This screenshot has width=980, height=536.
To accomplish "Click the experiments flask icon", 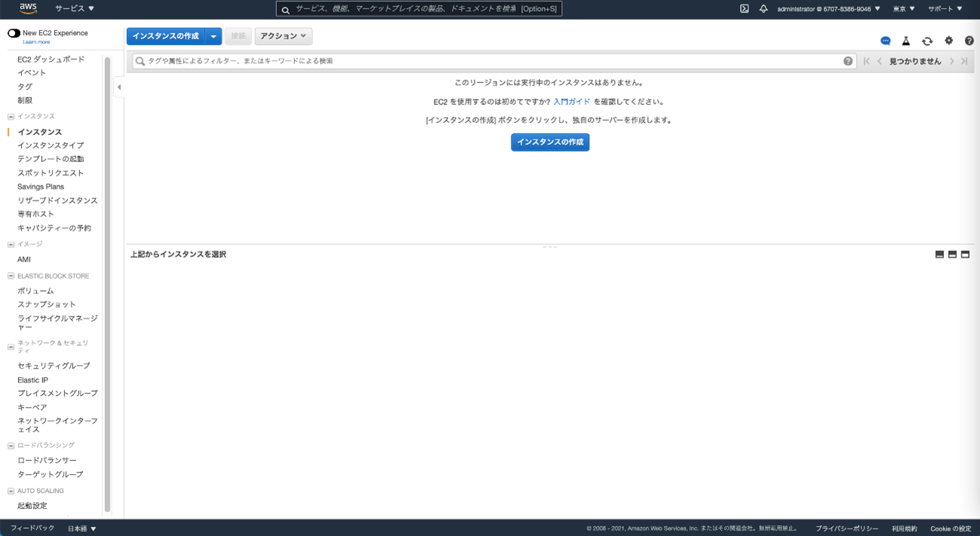I will [x=906, y=41].
